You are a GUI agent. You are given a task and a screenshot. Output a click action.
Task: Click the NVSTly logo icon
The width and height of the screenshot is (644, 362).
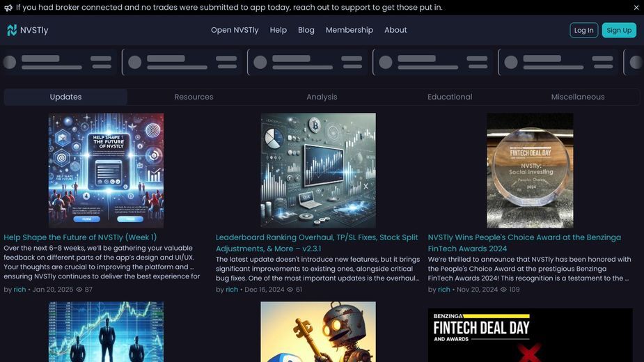click(x=12, y=30)
